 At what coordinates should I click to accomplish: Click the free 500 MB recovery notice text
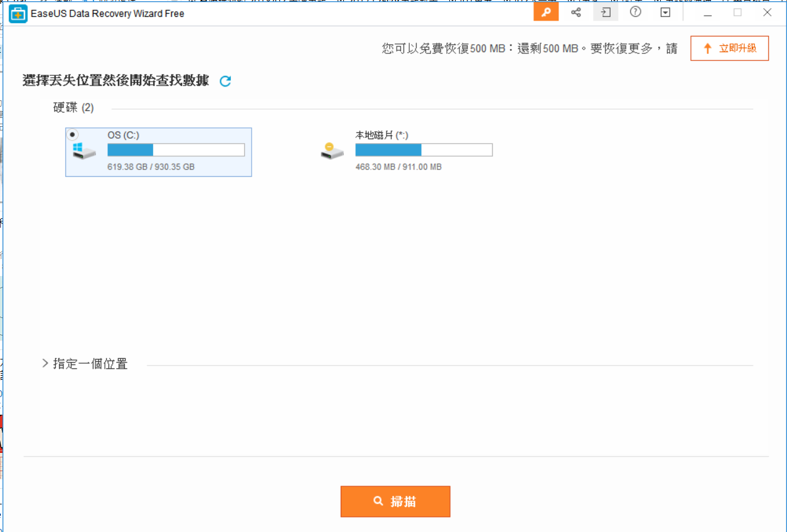pos(530,48)
